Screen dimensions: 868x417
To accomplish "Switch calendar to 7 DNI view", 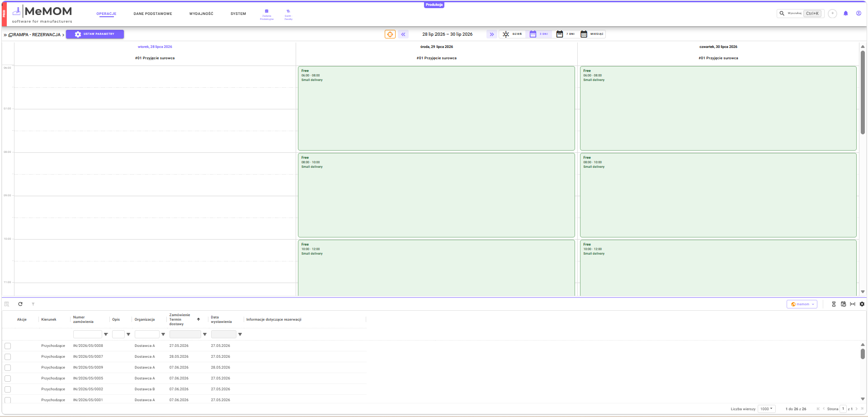I will click(566, 34).
